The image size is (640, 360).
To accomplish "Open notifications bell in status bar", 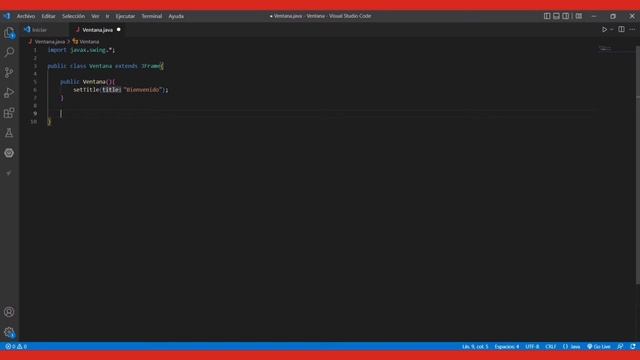I will click(632, 347).
